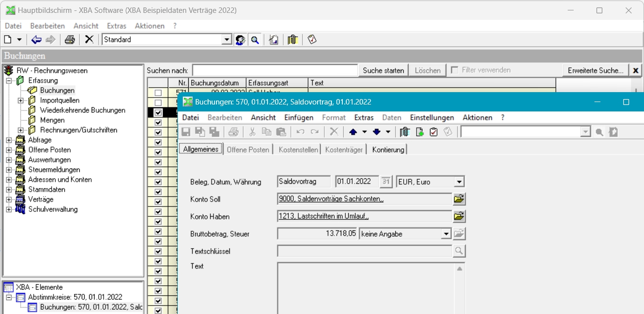The height and width of the screenshot is (314, 644).
Task: Click the blue down arrow in Buchungen toolbar
Action: click(x=376, y=132)
